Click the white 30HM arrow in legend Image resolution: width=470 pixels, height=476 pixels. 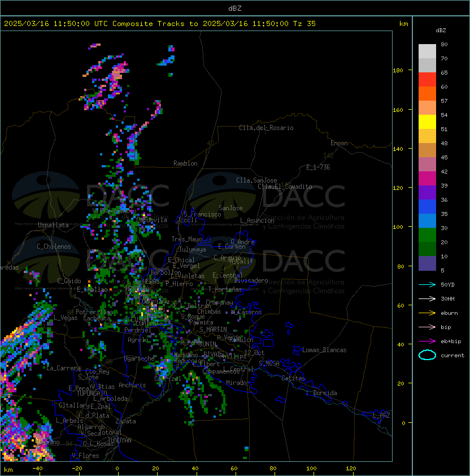[x=427, y=299]
